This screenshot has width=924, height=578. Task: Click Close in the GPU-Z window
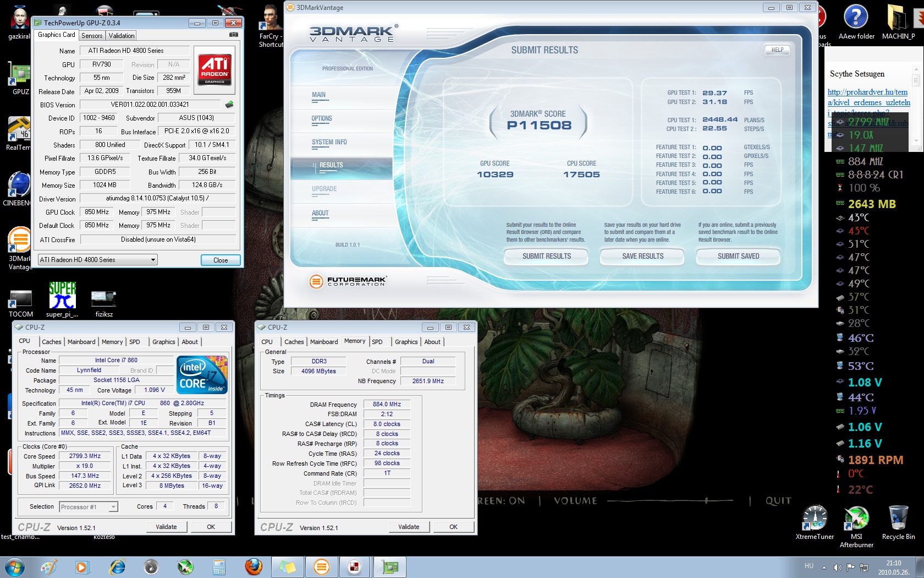[x=220, y=260]
